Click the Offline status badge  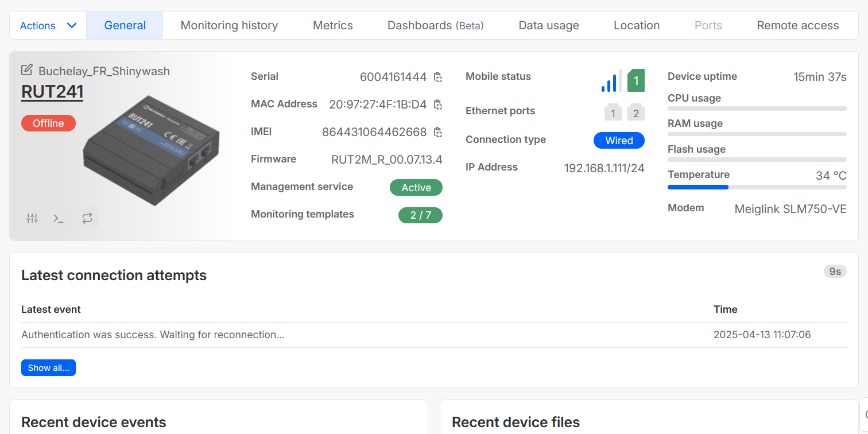(48, 123)
